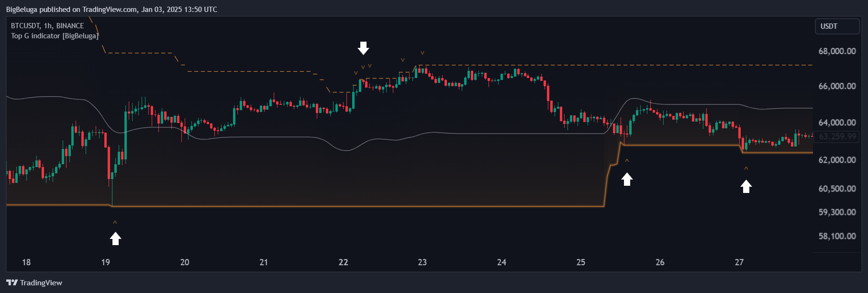Click date label 18 on time axis
This screenshot has height=293, width=868.
click(26, 262)
